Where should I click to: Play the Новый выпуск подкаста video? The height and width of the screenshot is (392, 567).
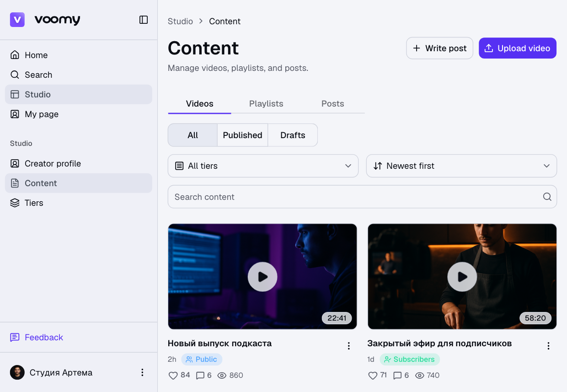[262, 277]
